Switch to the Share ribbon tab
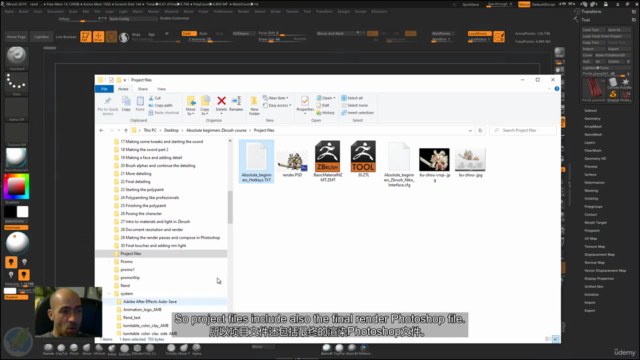Screen dimensions: 640x360 (x=142, y=89)
